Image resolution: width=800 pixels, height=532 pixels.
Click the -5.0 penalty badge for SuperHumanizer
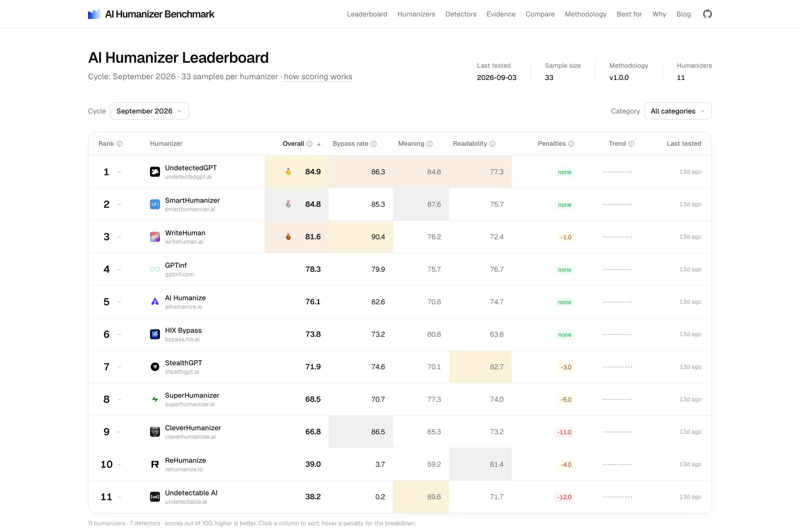click(x=565, y=399)
